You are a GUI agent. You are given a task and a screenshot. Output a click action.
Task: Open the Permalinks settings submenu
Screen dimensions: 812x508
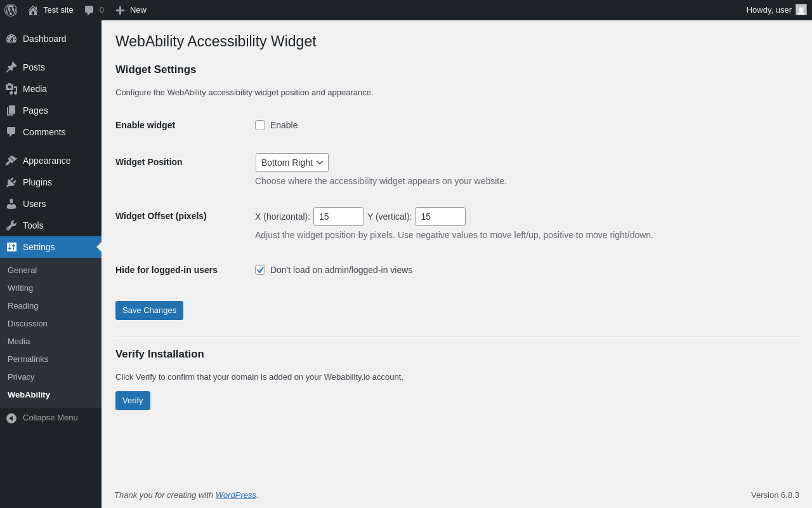pos(28,359)
